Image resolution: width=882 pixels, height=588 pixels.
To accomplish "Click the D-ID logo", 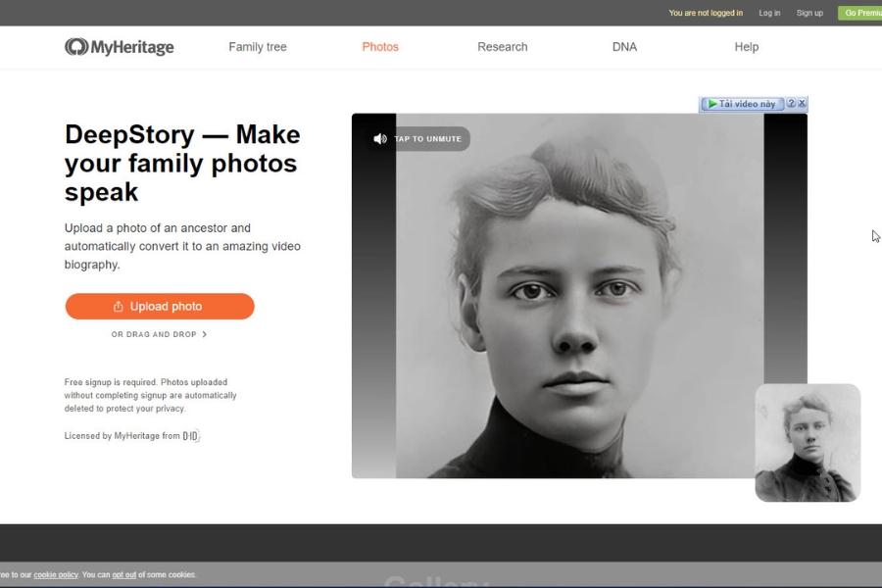I will (x=191, y=436).
